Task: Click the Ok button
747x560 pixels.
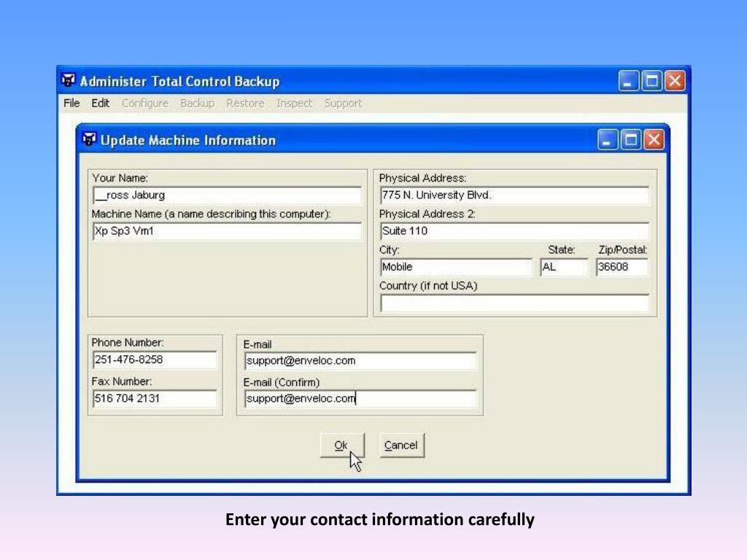Action: pos(342,446)
